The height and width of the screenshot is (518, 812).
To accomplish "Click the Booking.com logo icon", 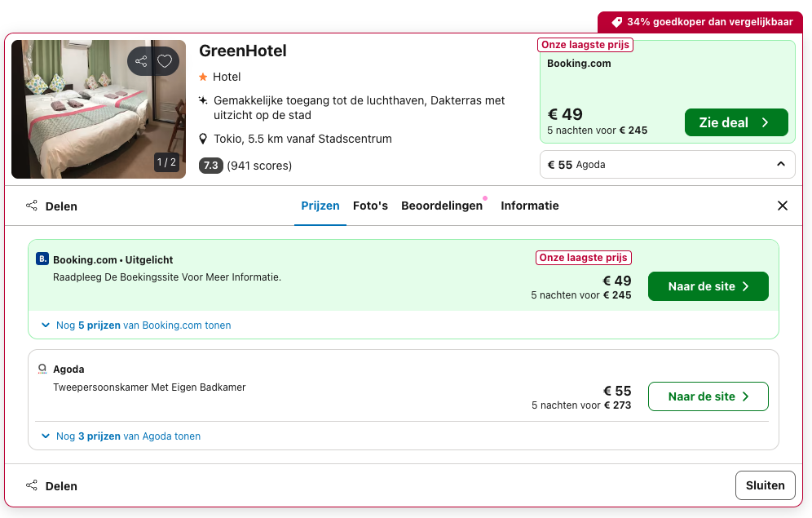I will 42,259.
